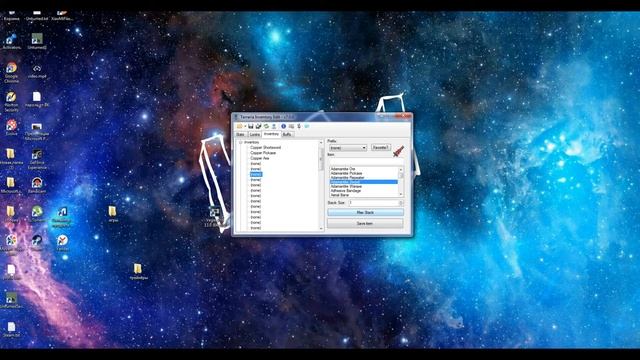640x360 pixels.
Task: Open the blue info icon in the toolbar
Action: pyautogui.click(x=283, y=127)
